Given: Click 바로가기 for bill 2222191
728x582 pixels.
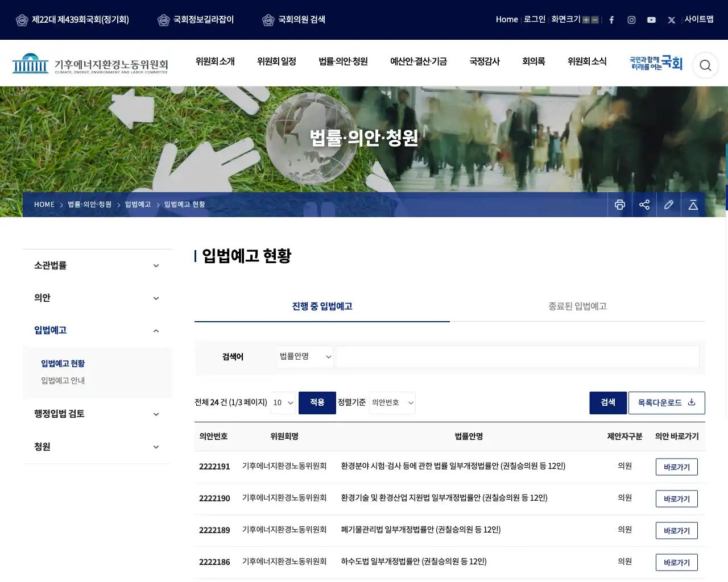Looking at the screenshot, I should 677,467.
